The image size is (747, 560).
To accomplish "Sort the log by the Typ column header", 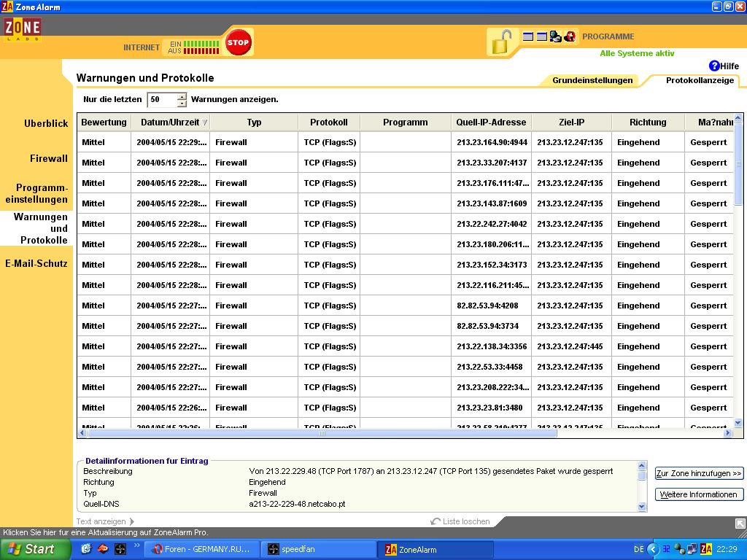I will point(254,122).
